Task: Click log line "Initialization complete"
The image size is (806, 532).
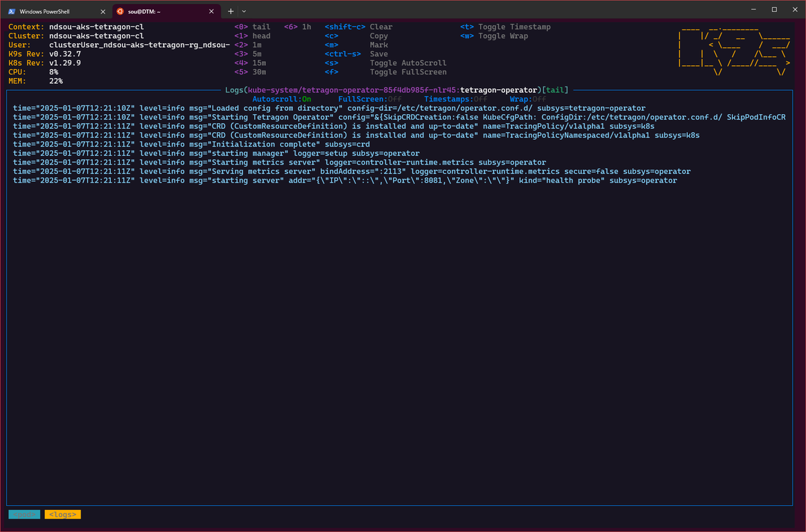Action: 191,144
